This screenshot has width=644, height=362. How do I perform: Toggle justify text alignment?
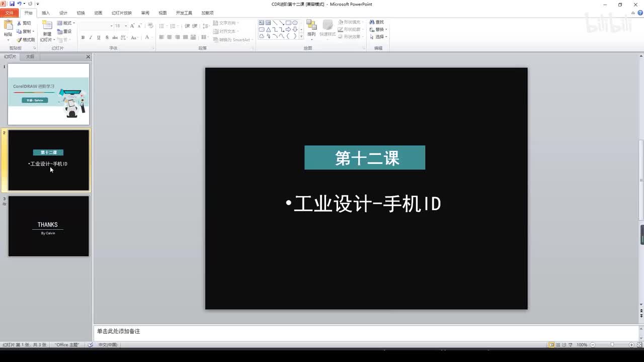pos(186,37)
